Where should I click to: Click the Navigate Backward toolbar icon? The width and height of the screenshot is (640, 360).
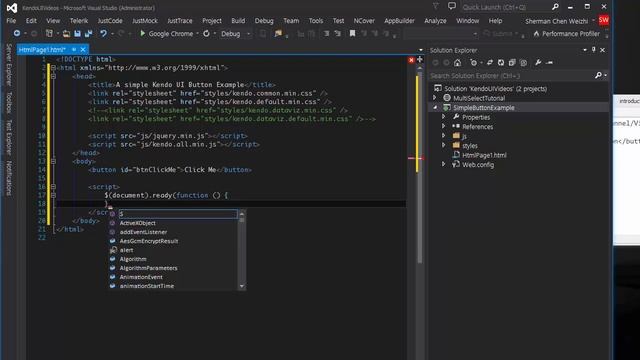pyautogui.click(x=17, y=33)
